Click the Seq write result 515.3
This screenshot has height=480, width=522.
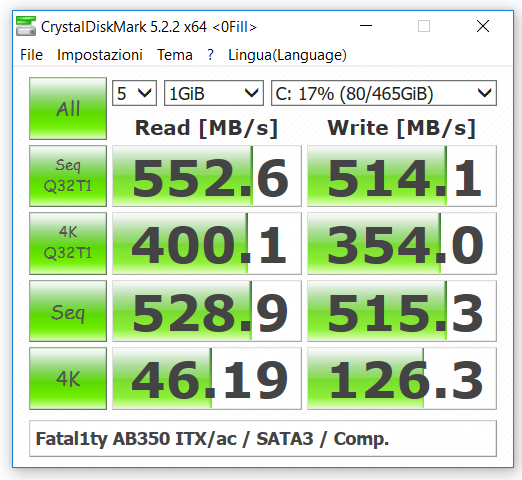[402, 311]
